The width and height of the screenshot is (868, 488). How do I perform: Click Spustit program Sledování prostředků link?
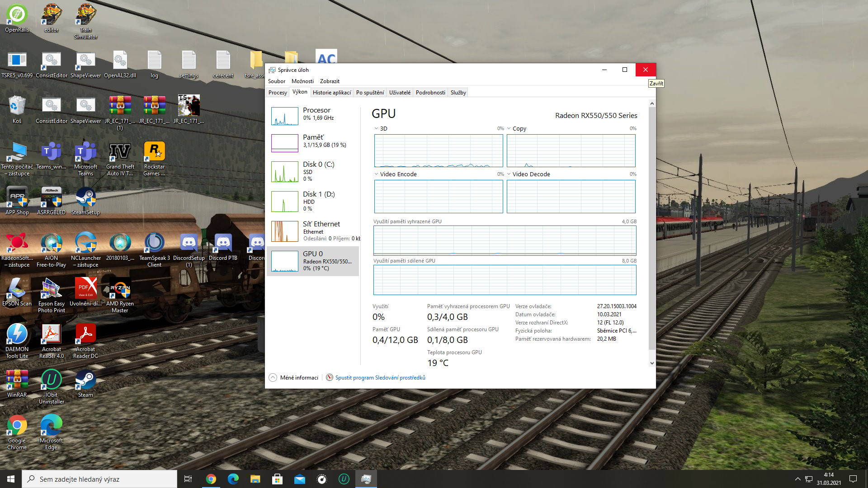coord(380,378)
